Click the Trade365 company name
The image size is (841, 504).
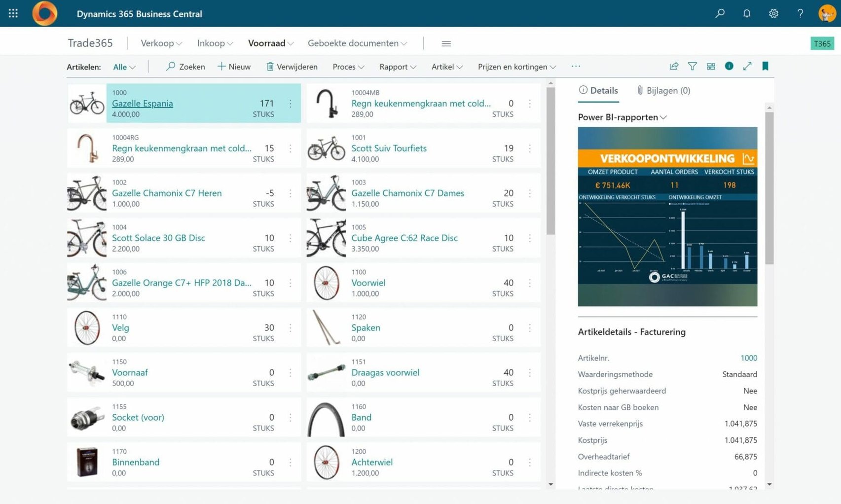point(90,43)
